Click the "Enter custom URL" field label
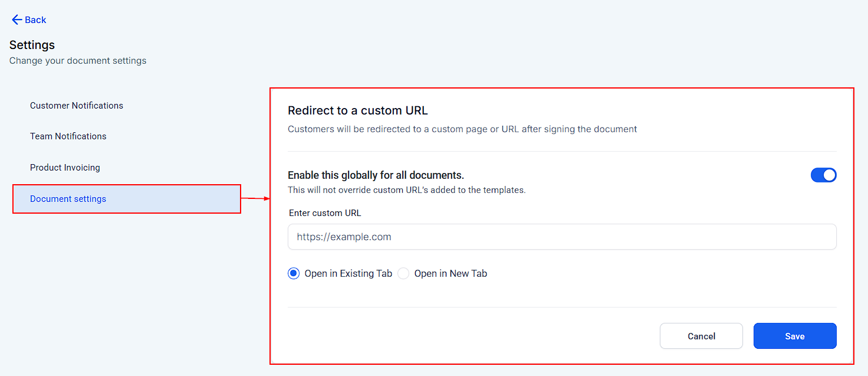 coord(325,212)
